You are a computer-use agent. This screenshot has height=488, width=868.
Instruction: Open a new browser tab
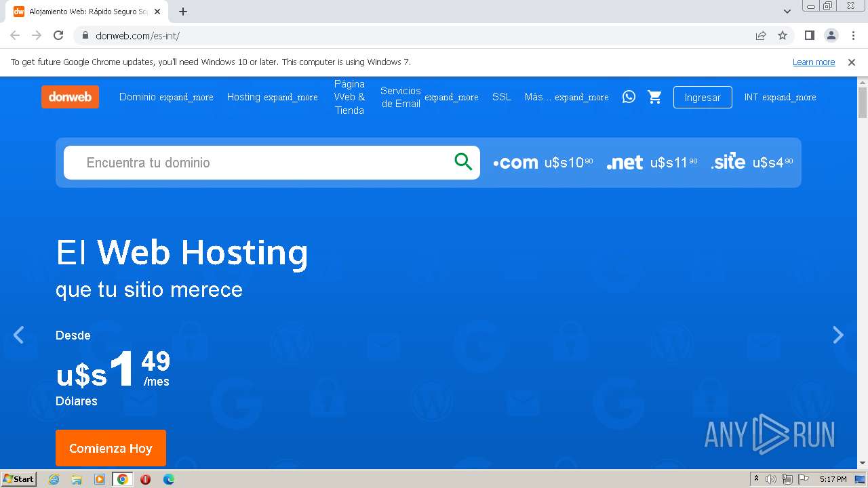coord(183,12)
